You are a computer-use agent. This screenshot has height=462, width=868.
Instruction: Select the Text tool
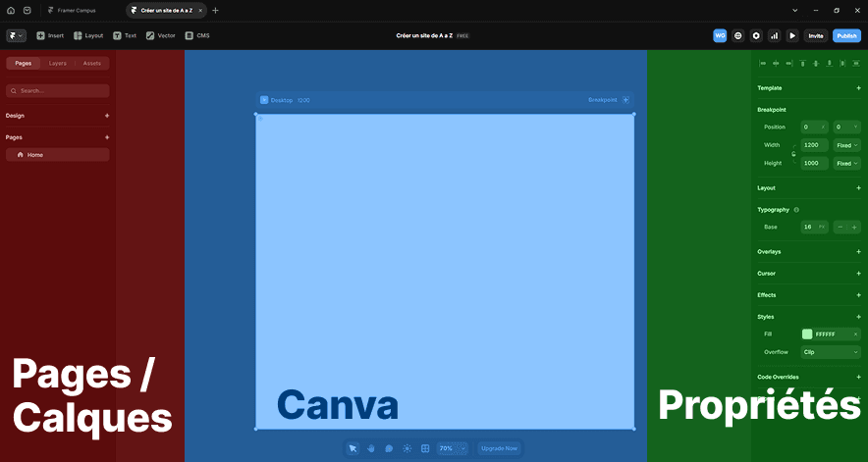coord(125,35)
